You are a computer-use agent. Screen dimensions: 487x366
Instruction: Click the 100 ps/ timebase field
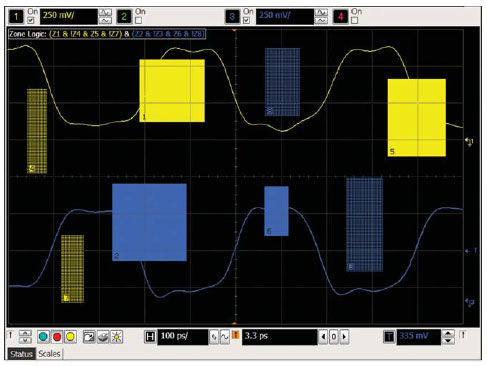[x=183, y=337]
